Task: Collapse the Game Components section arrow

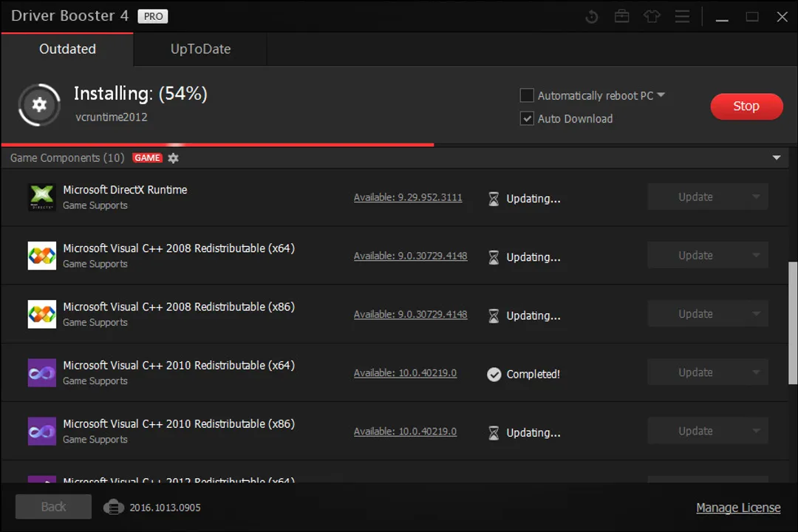Action: click(x=776, y=158)
